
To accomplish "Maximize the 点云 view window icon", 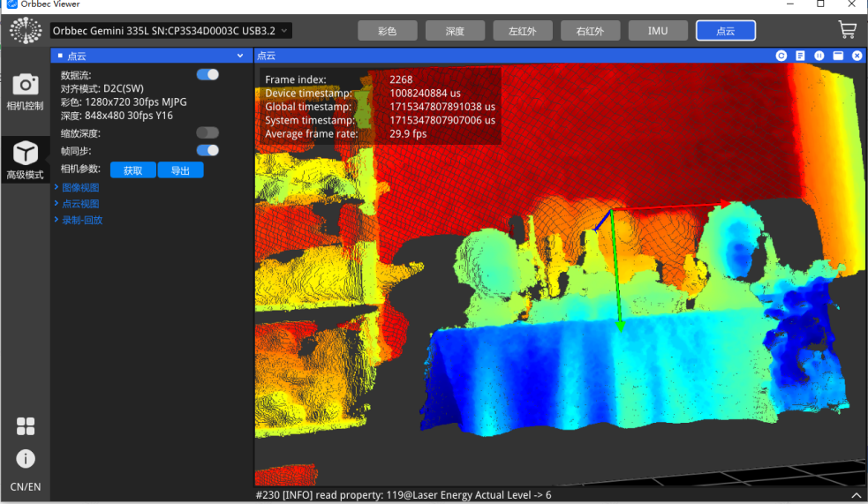I will click(838, 56).
